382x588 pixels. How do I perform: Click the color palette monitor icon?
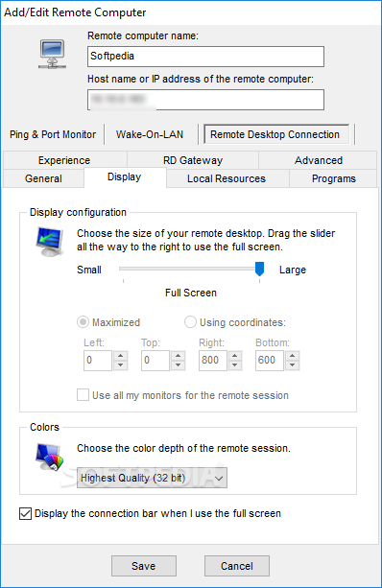[50, 457]
